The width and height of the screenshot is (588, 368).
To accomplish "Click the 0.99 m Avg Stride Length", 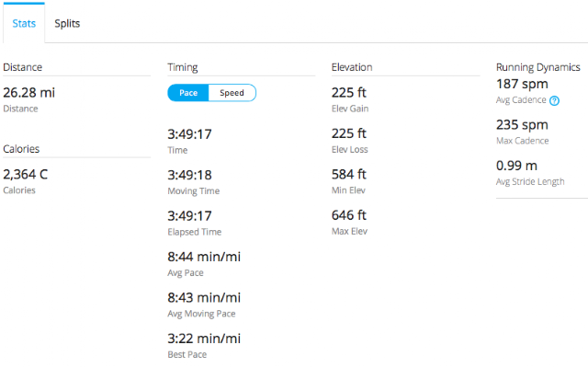I will (x=516, y=166).
